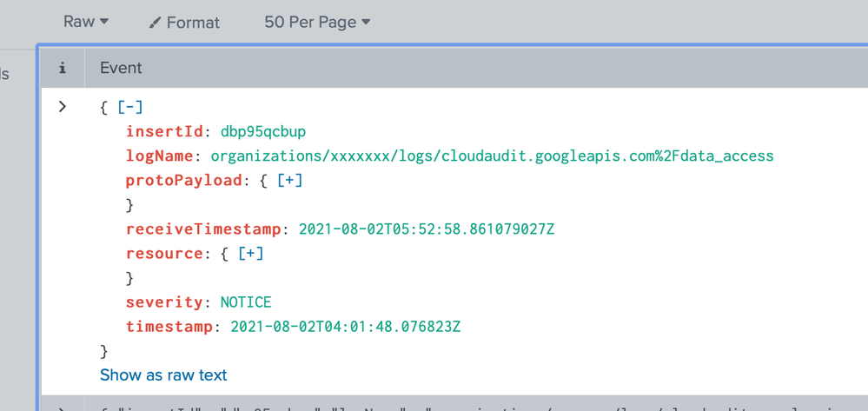Select the cloudaudit logName value
Image resolution: width=868 pixels, height=411 pixels.
coord(492,156)
